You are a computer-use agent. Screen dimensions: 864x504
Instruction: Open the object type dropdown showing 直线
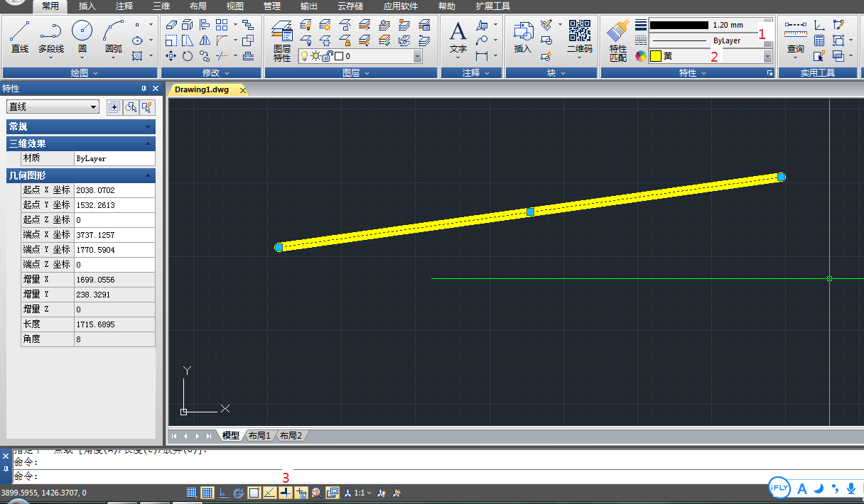53,106
